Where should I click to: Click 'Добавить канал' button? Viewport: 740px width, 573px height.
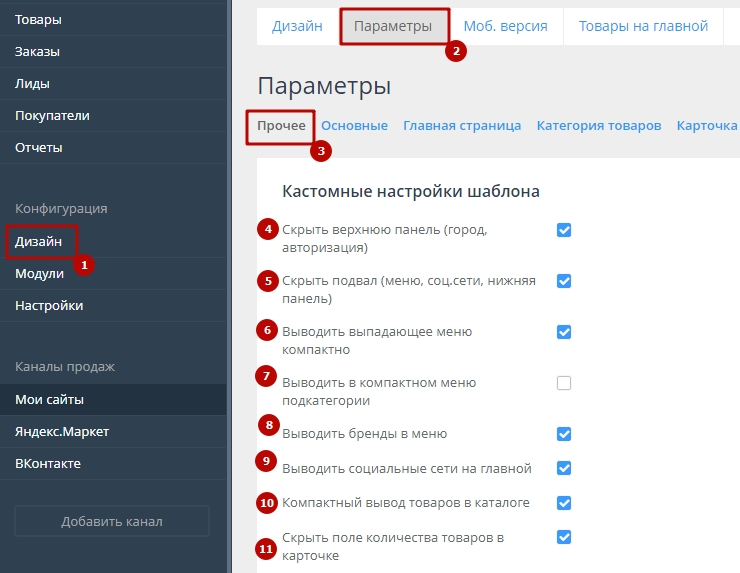[x=112, y=521]
